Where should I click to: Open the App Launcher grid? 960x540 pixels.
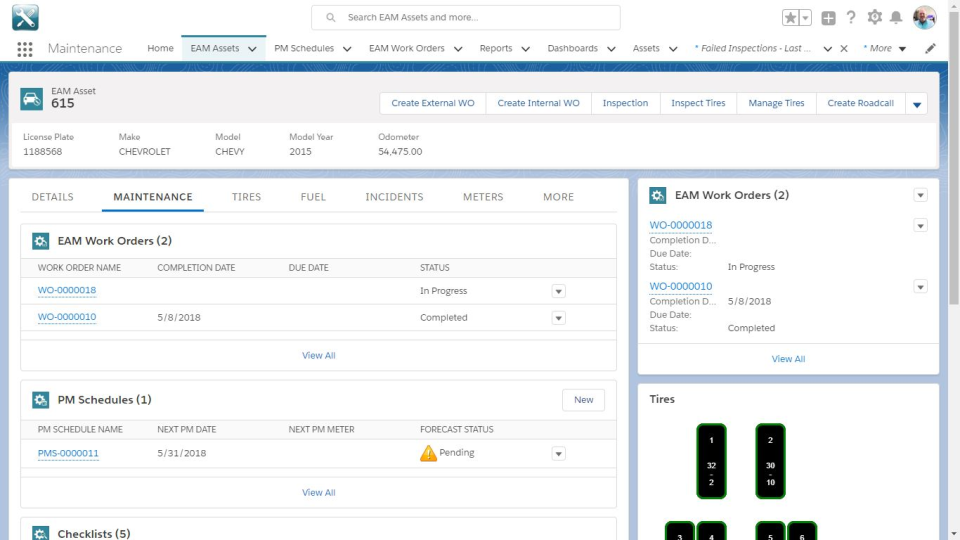coord(24,49)
